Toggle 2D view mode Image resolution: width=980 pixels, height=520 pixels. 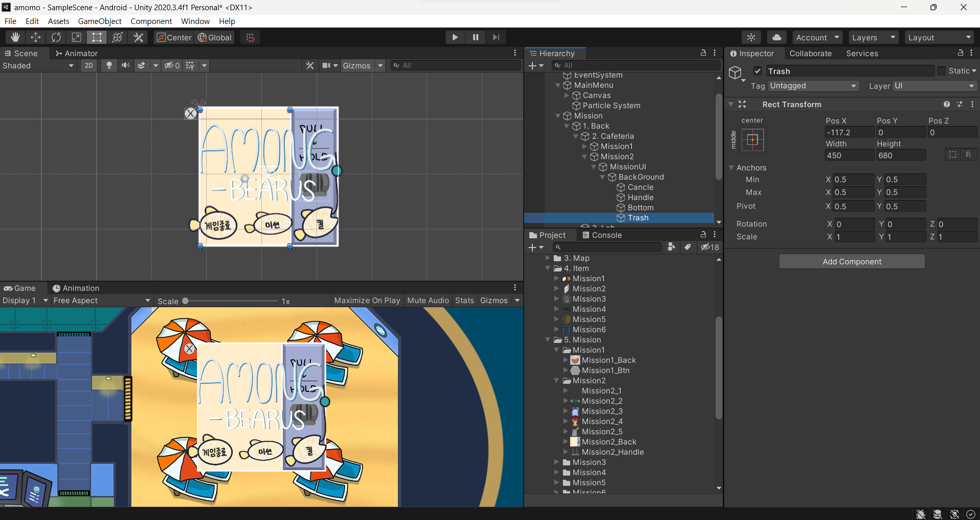click(89, 65)
